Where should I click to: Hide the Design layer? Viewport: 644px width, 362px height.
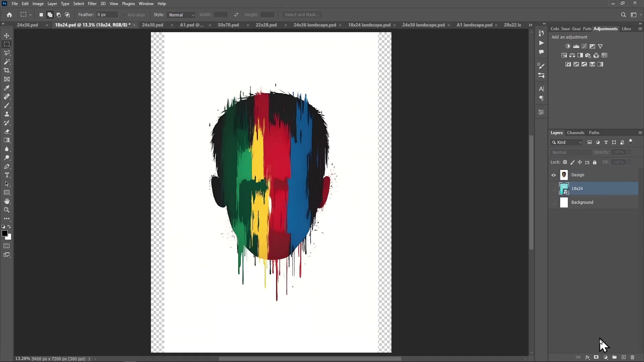click(553, 175)
